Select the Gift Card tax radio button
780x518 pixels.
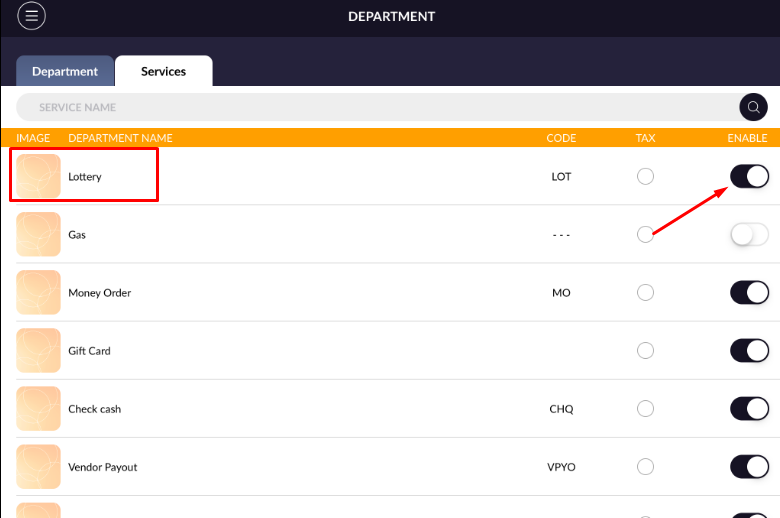(645, 351)
